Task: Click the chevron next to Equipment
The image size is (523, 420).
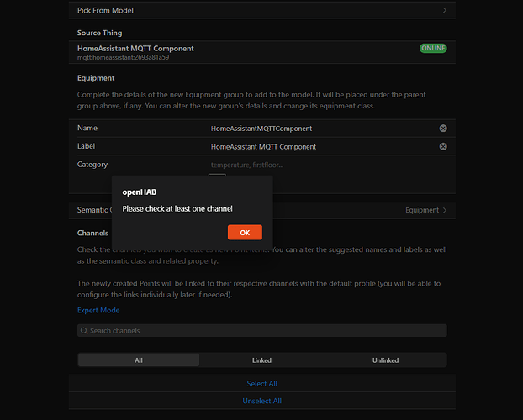Action: tap(445, 210)
